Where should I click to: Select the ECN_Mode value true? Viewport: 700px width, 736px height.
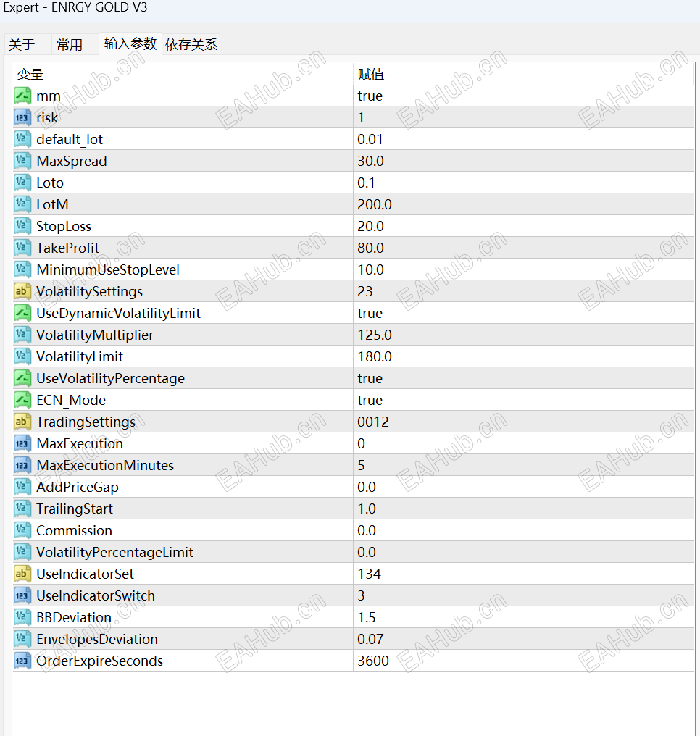click(x=370, y=400)
